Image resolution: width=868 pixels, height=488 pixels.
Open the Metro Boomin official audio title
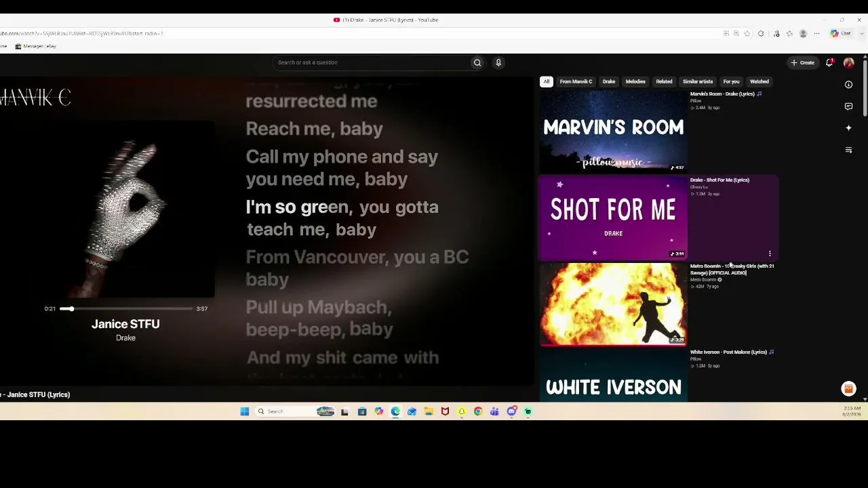732,269
